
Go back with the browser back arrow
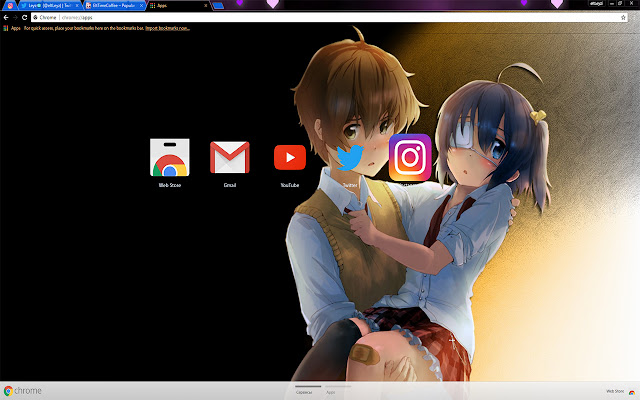[x=6, y=18]
